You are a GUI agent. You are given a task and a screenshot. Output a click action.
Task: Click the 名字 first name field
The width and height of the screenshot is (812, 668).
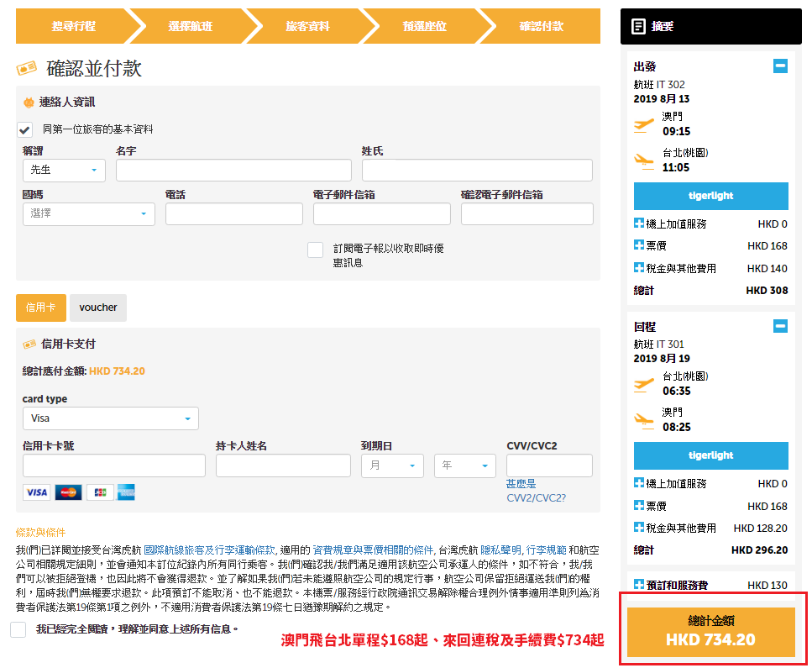tap(233, 171)
